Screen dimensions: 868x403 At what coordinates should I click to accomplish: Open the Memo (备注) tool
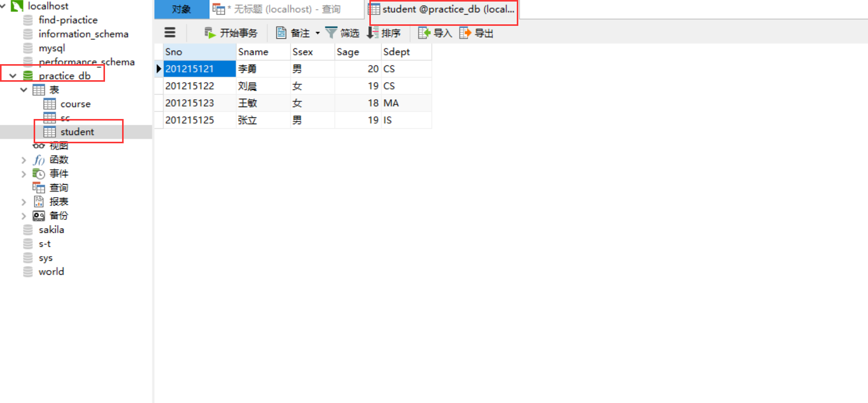(x=293, y=33)
